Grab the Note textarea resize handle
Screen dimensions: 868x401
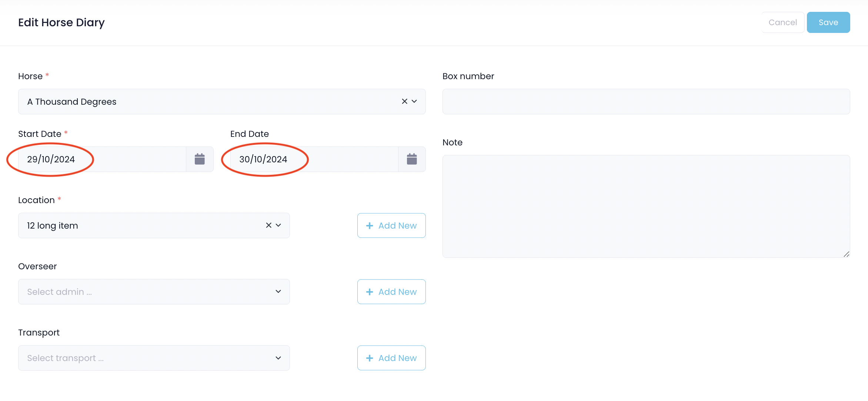point(846,254)
